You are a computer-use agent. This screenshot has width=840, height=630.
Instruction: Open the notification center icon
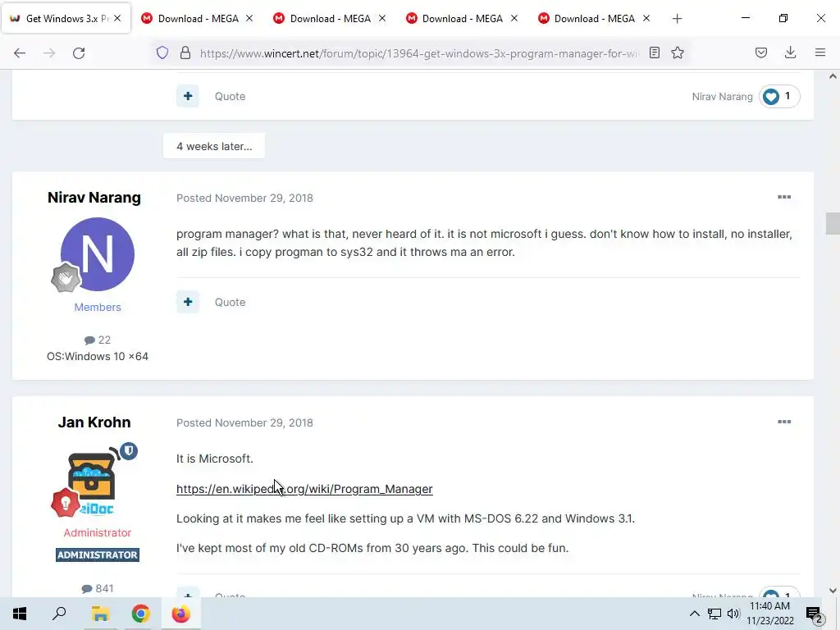[x=815, y=615]
